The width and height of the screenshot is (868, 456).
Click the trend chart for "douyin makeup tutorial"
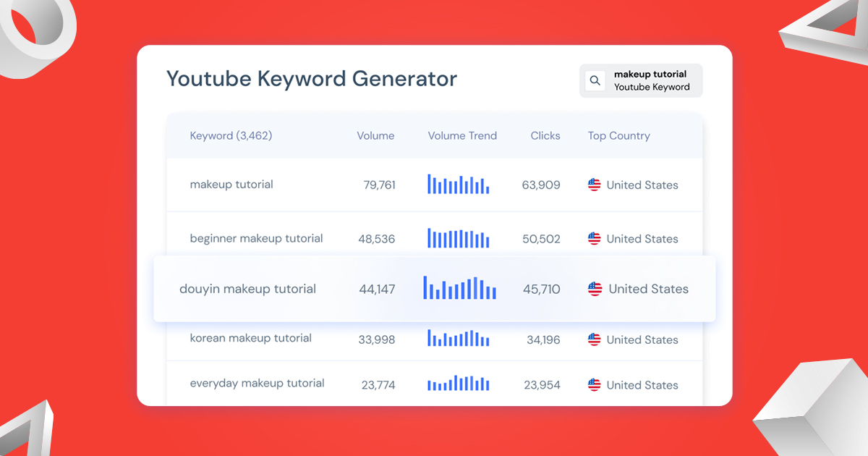pyautogui.click(x=459, y=287)
